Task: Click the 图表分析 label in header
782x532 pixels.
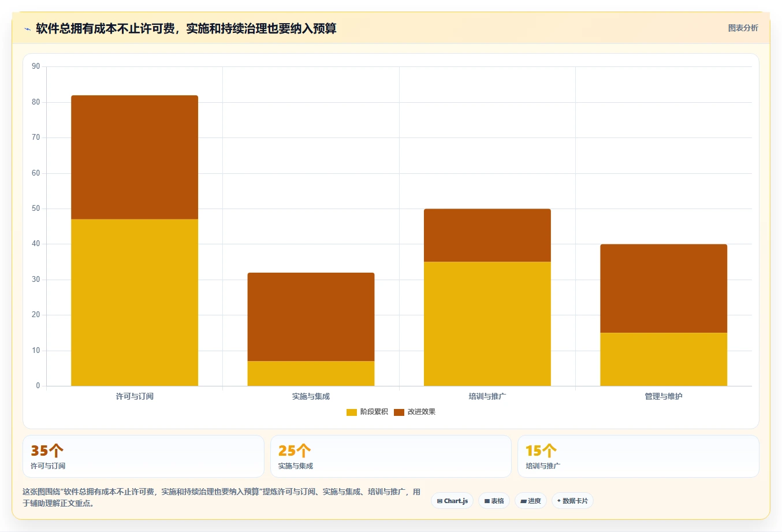Action: coord(743,28)
